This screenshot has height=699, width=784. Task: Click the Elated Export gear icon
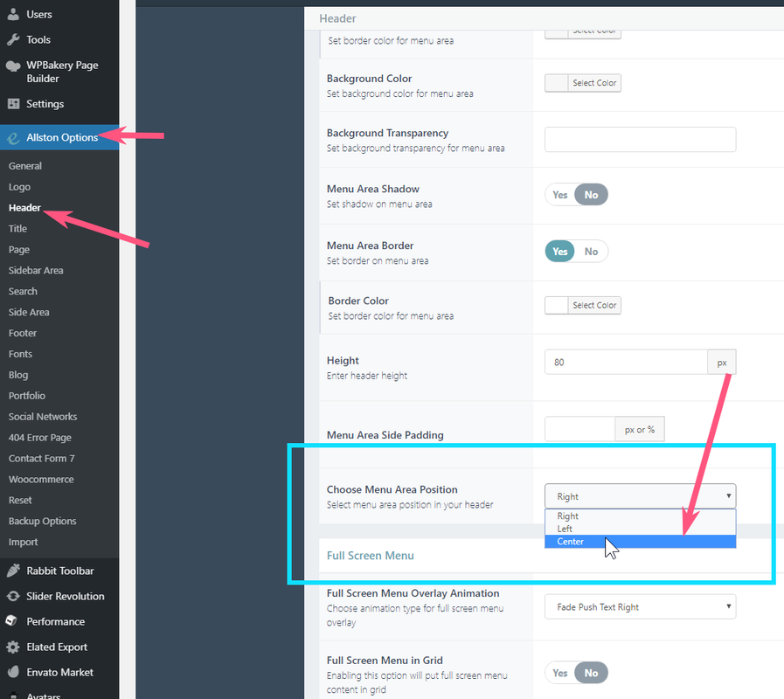pyautogui.click(x=13, y=647)
